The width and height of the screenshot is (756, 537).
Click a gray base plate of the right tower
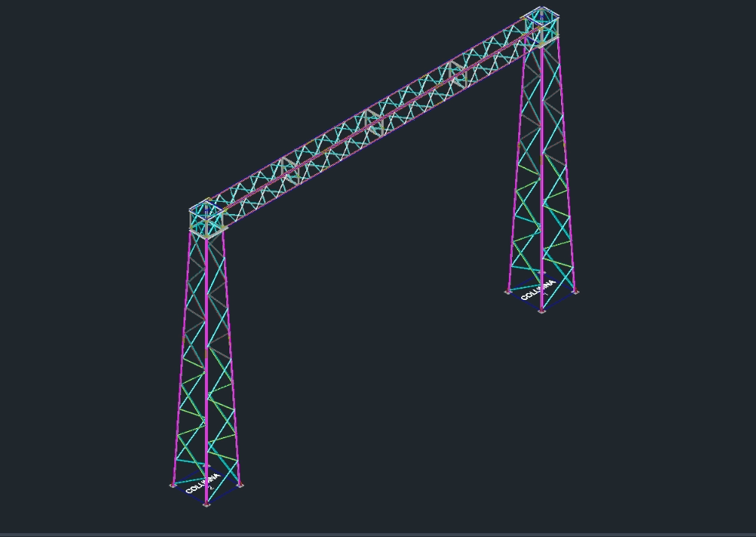tap(508, 292)
